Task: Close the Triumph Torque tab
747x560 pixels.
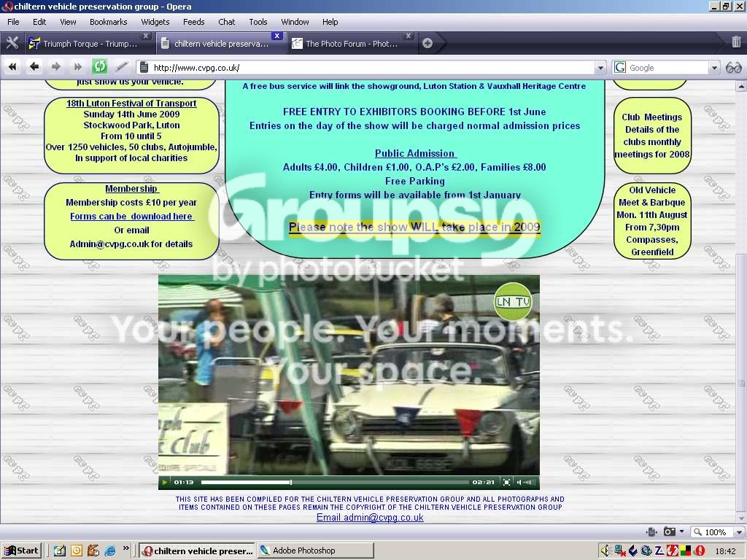Action: click(146, 36)
